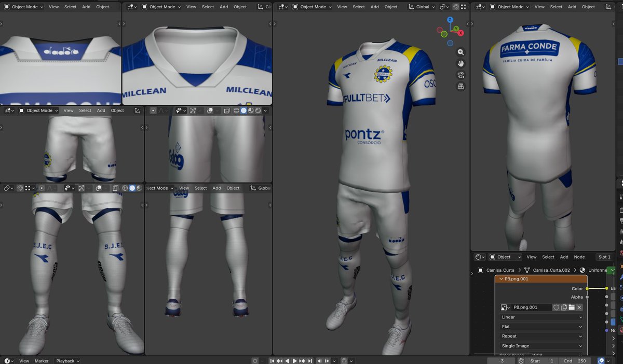Open Single Image source dropdown
The image size is (623, 364).
[x=541, y=346]
